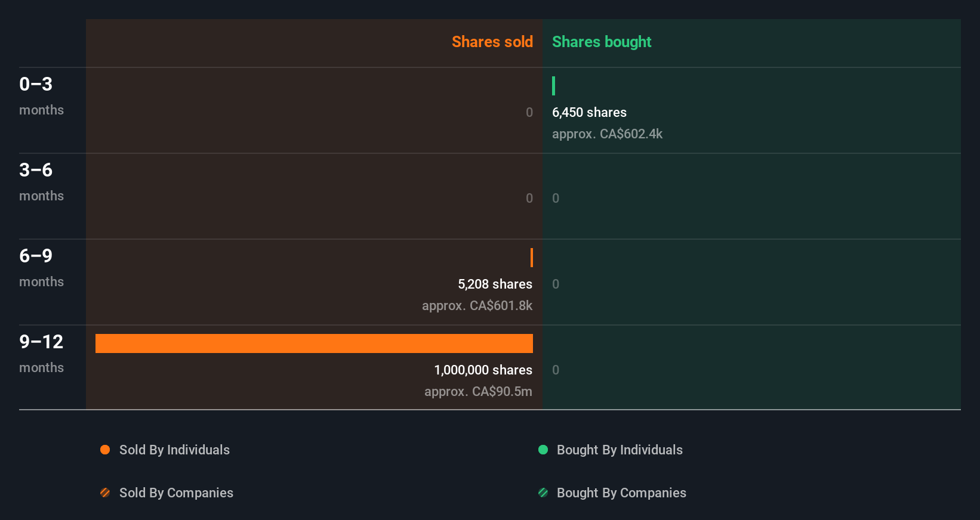Screen dimensions: 980x520
Task: Click the 5,208 shares value
Action: pyautogui.click(x=495, y=284)
